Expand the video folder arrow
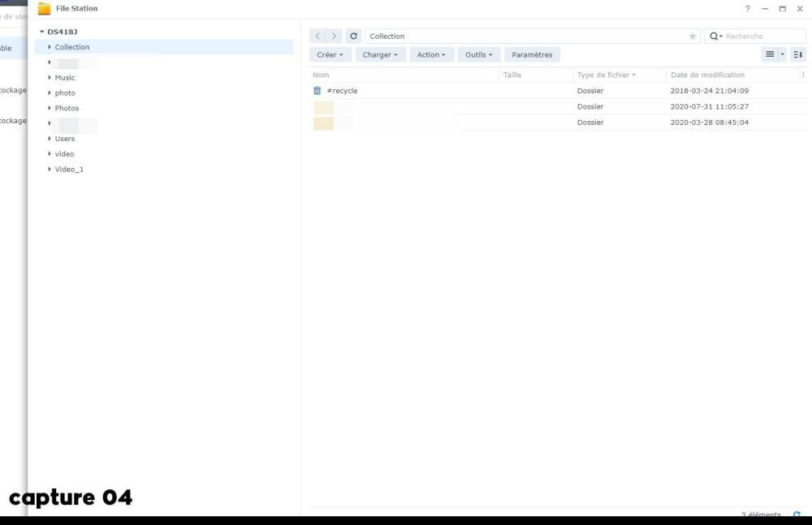This screenshot has height=525, width=812. [50, 154]
